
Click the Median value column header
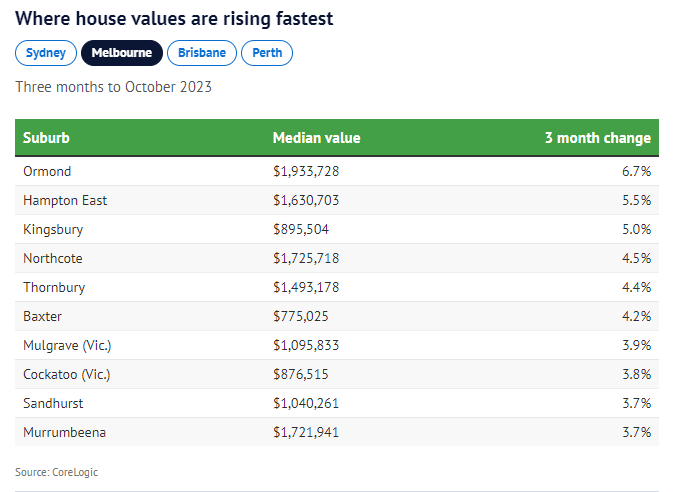click(x=317, y=138)
